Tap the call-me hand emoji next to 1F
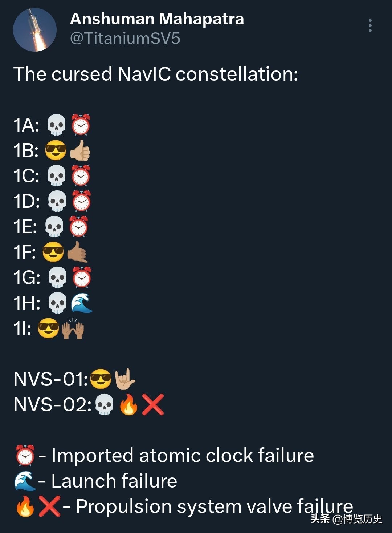The width and height of the screenshot is (392, 533). coord(78,252)
